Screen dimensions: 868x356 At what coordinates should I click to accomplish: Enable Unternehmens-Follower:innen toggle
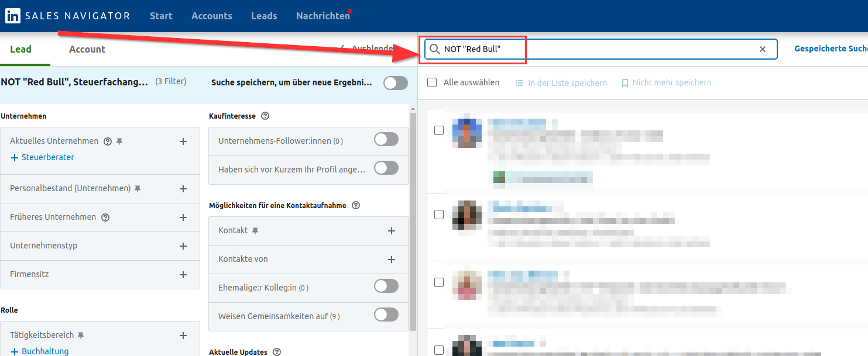pyautogui.click(x=386, y=140)
